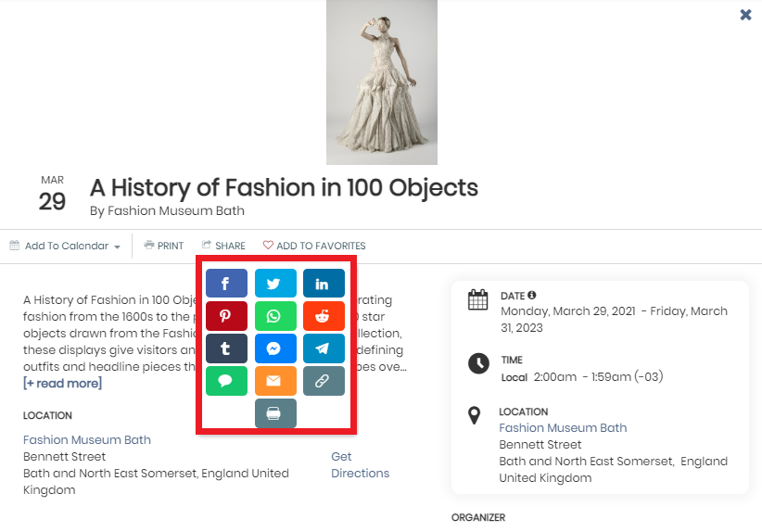Share event on Telegram
762x532 pixels.
coord(324,348)
